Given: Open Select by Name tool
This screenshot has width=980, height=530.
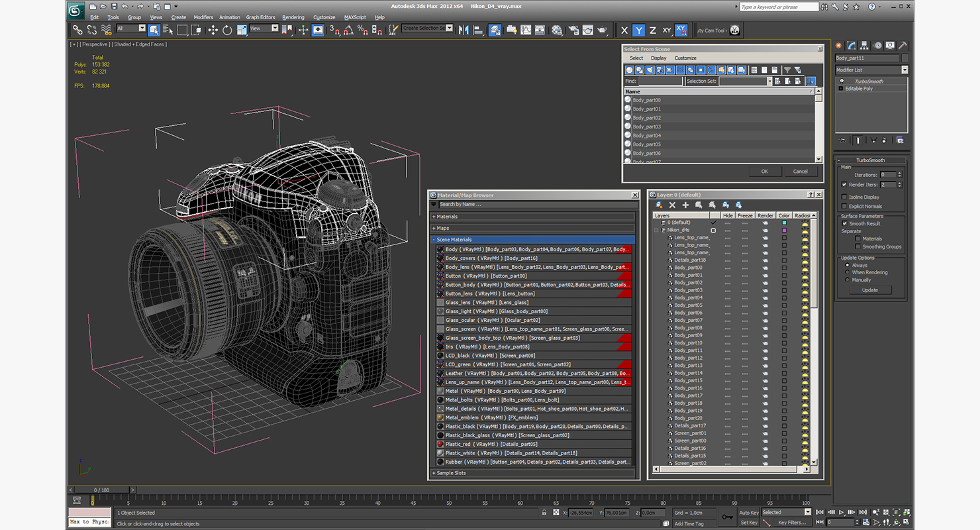Looking at the screenshot, I should click(168, 30).
